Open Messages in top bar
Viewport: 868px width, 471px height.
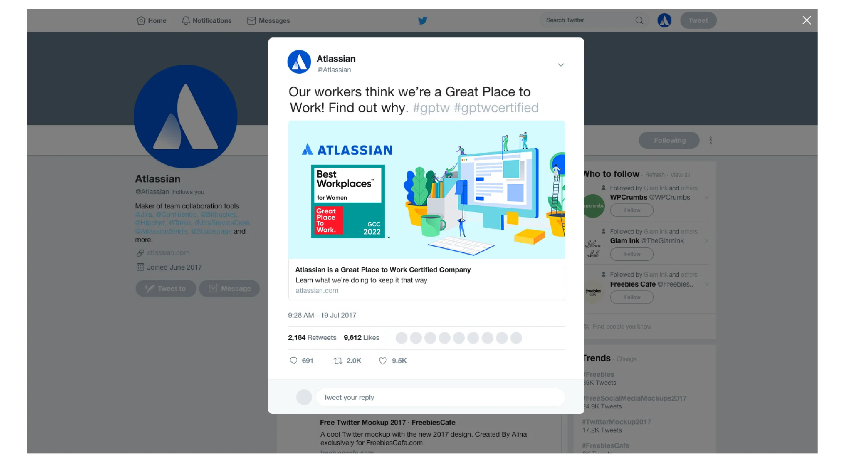click(x=268, y=21)
